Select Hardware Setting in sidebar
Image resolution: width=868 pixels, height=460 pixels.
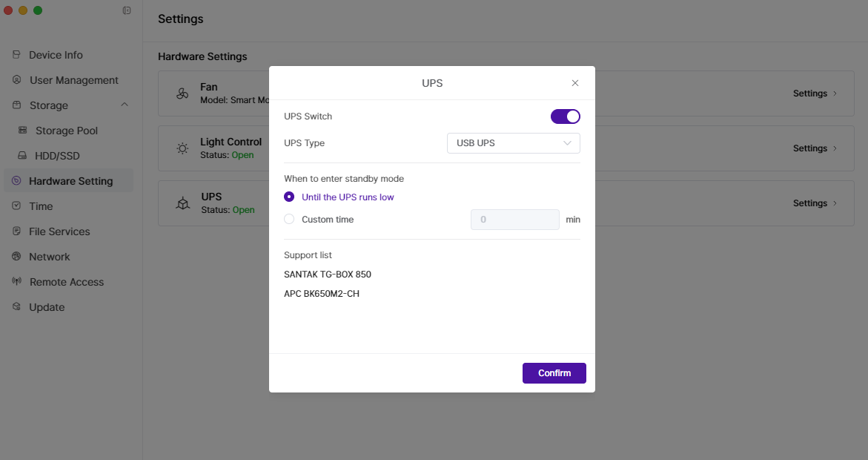tap(69, 181)
